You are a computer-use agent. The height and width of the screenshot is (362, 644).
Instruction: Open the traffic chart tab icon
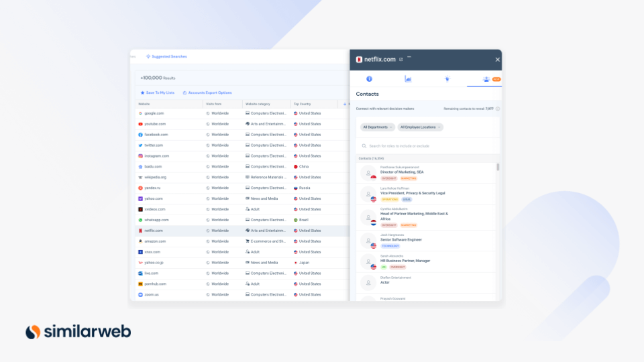point(408,79)
